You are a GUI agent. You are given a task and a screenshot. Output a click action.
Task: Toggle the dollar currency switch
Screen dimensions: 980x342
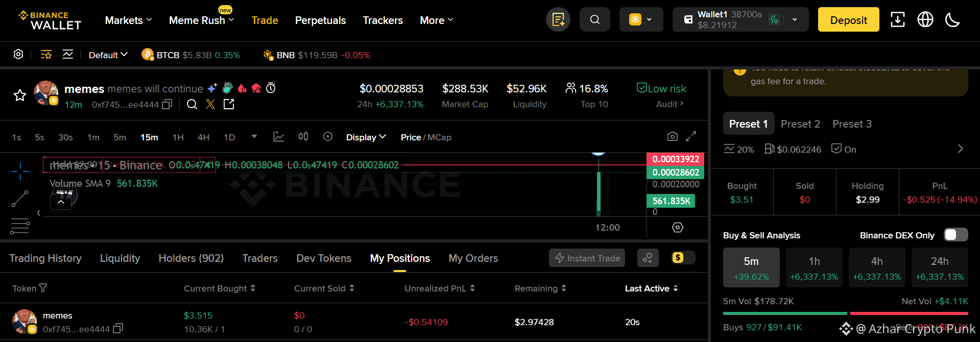click(x=683, y=258)
